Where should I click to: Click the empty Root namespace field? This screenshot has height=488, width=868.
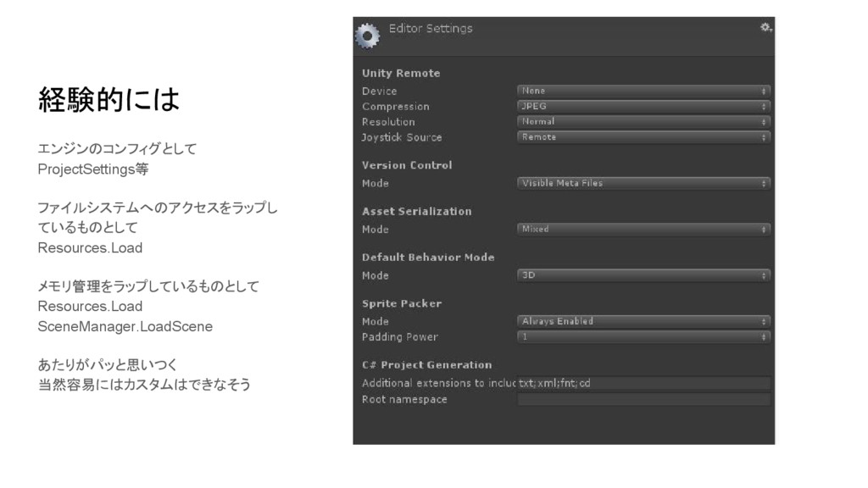[643, 398]
